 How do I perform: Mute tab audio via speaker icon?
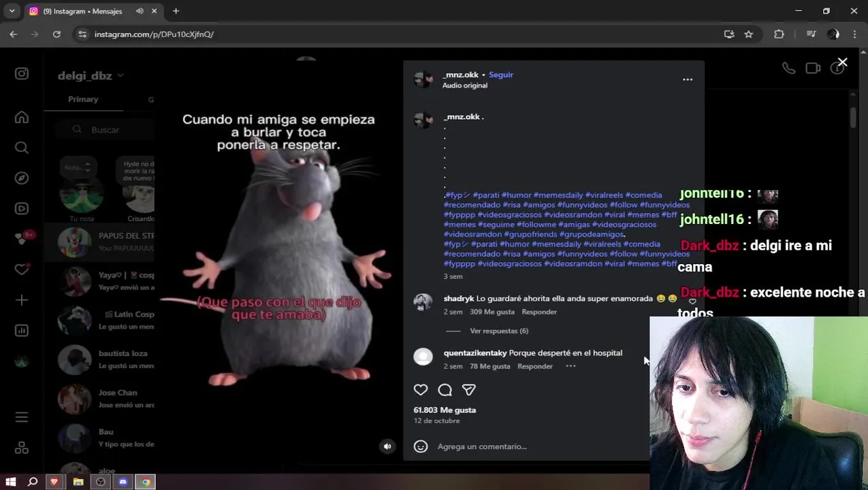(x=140, y=11)
